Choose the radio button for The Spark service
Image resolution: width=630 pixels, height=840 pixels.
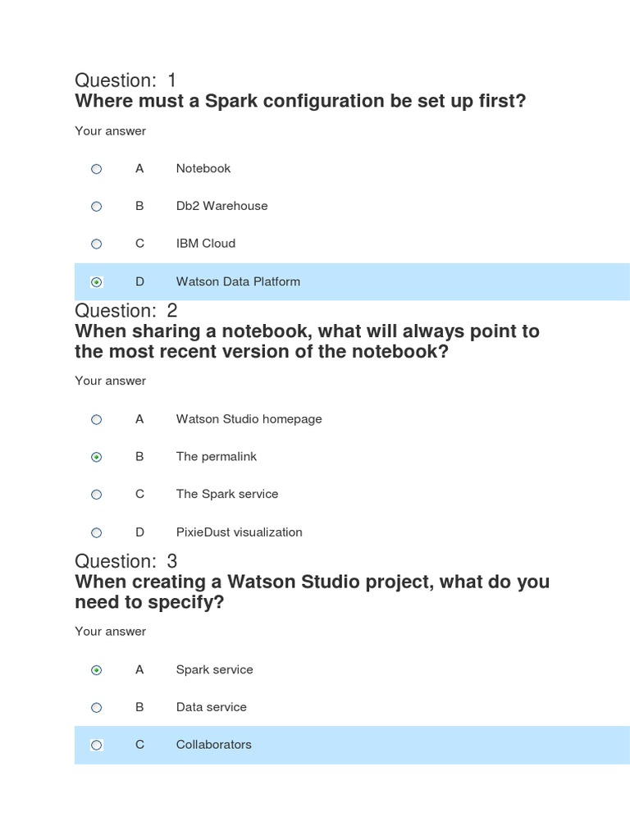[x=97, y=495]
